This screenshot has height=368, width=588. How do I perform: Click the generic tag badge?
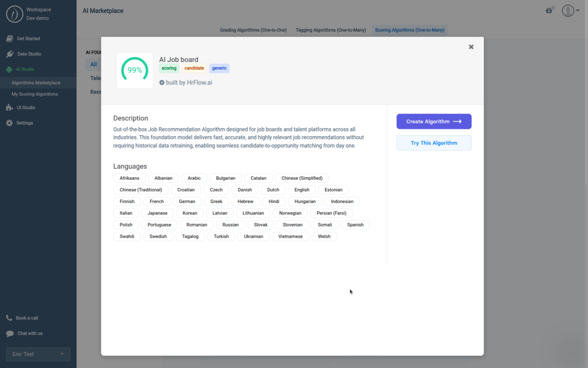pos(219,68)
